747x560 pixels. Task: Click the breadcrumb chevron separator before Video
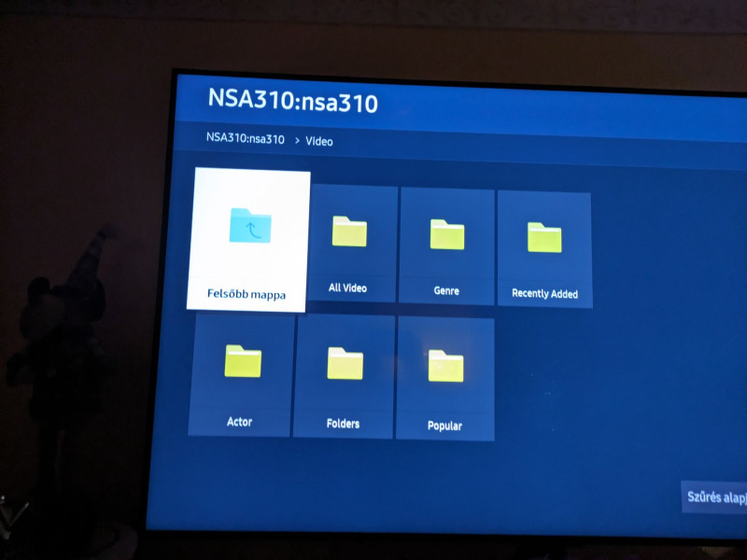297,141
